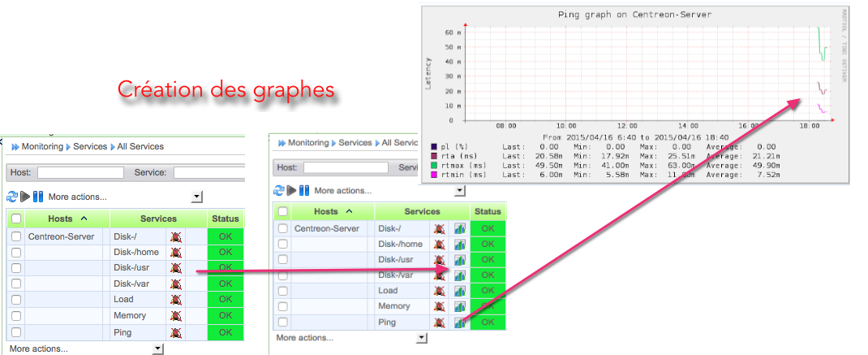The height and width of the screenshot is (355, 868).
Task: Select the Memory row checkbox in middle panel
Action: pos(282,306)
